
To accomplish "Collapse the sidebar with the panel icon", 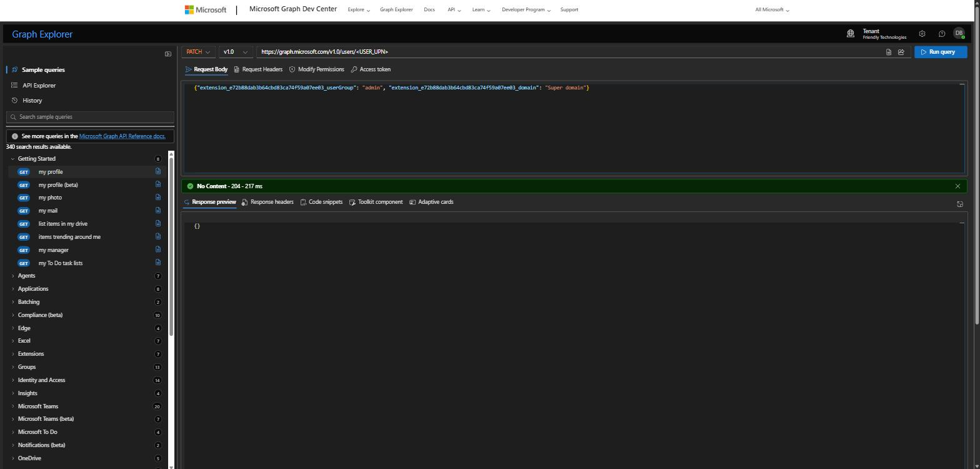I will [x=167, y=54].
